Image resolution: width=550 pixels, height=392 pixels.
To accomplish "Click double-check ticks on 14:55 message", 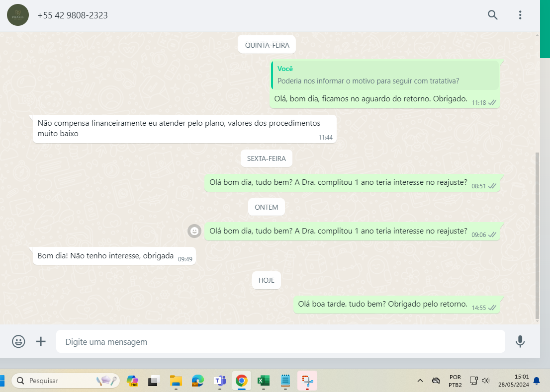I will 492,308.
